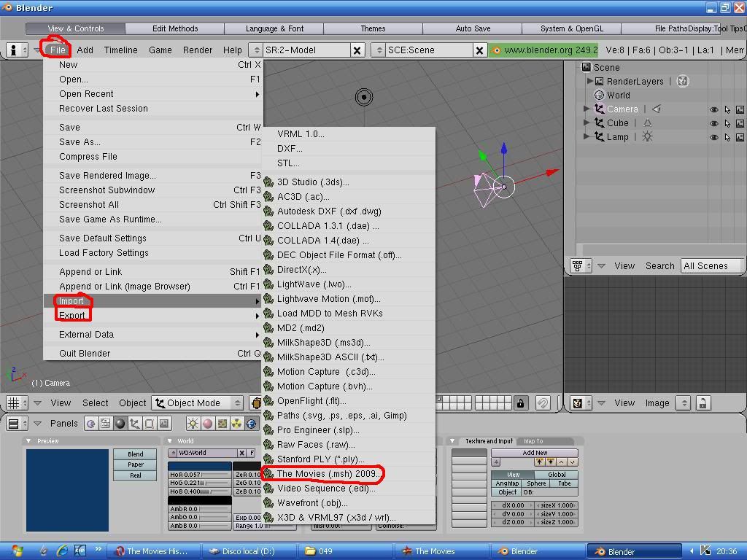The width and height of the screenshot is (747, 560).
Task: Switch to the Shading context sphere icon
Action: pos(120,424)
